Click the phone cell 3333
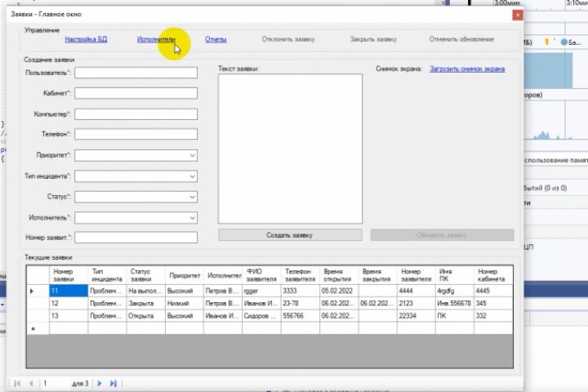The image size is (588, 392). (301, 291)
